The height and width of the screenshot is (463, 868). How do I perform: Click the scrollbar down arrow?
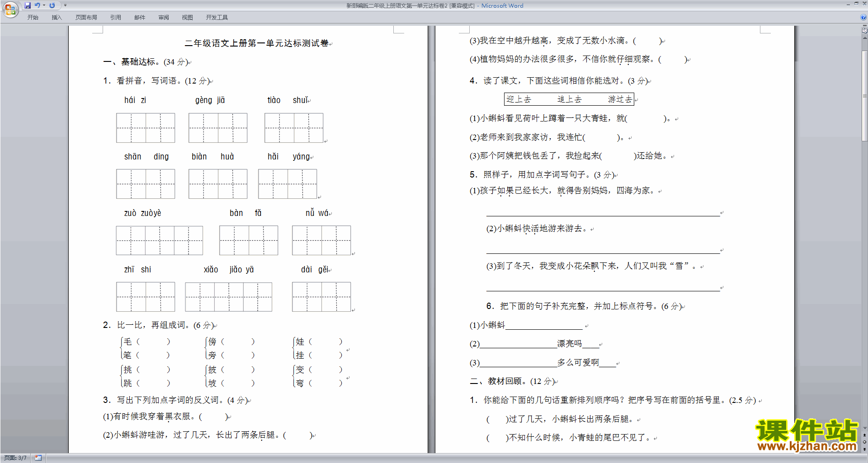[x=864, y=428]
